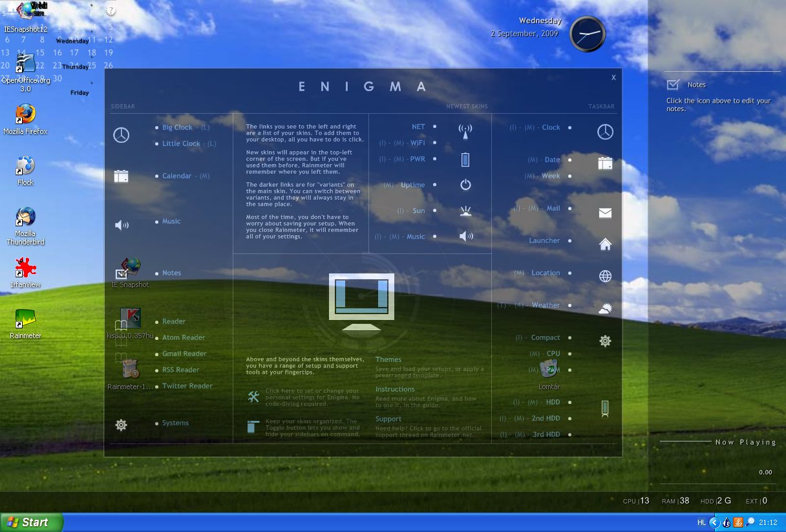
Task: Expand hidden system tray icons arrow
Action: [714, 522]
